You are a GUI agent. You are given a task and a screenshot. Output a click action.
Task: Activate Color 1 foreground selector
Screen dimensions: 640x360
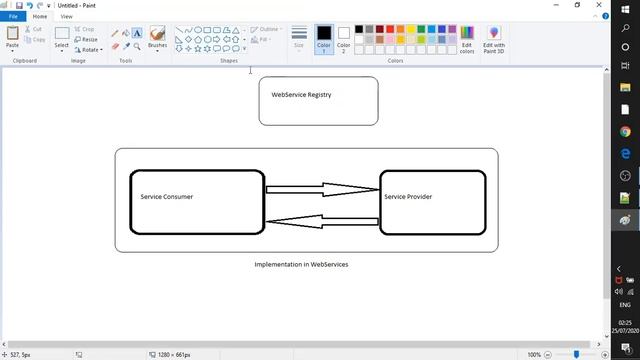(324, 40)
